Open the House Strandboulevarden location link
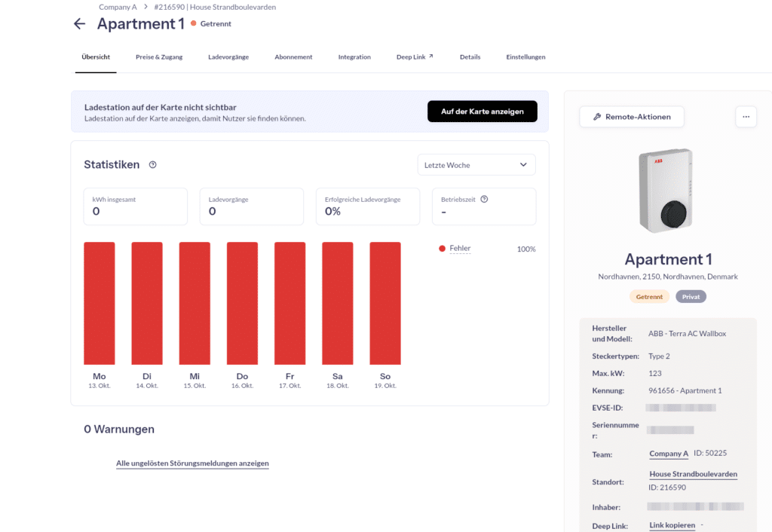The height and width of the screenshot is (532, 772). coord(693,474)
